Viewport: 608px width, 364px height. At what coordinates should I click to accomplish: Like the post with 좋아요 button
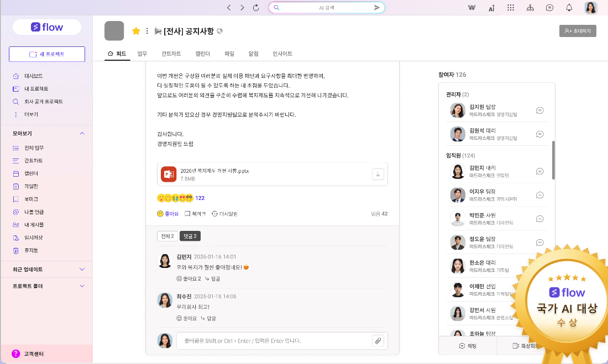point(167,214)
